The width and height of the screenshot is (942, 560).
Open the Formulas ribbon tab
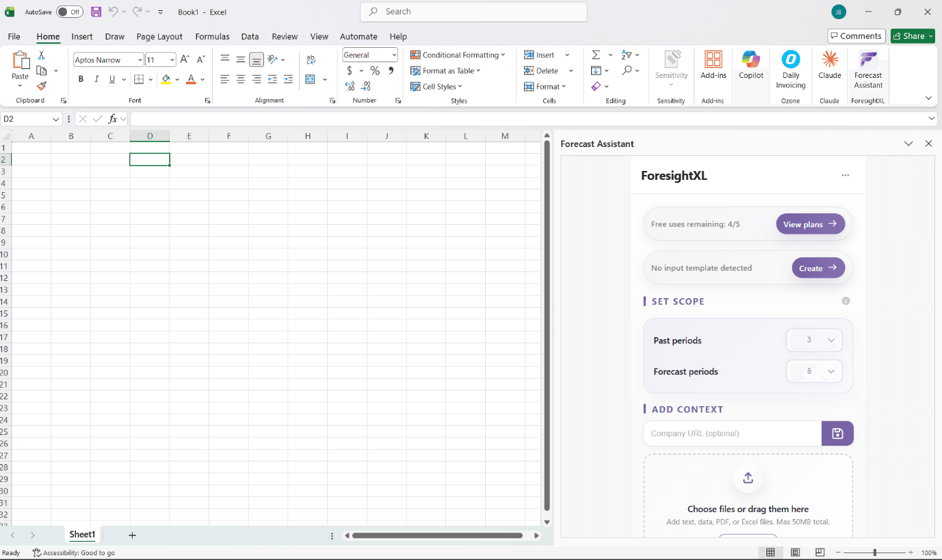212,36
